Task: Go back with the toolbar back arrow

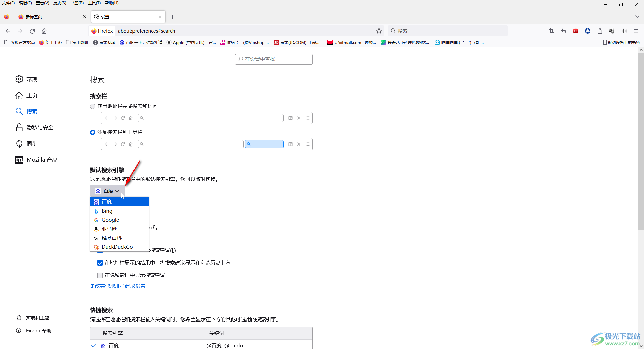Action: tap(8, 31)
